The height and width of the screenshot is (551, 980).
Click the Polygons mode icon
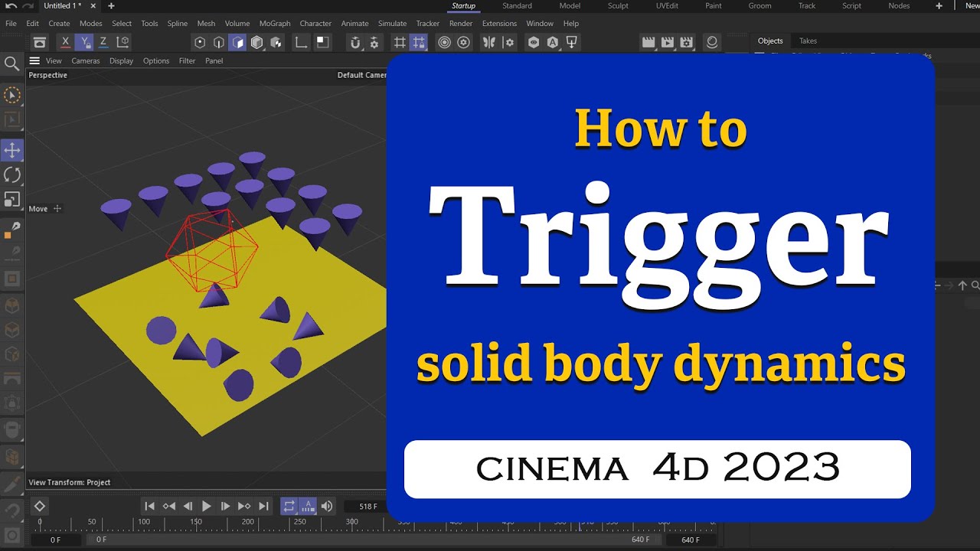[238, 43]
